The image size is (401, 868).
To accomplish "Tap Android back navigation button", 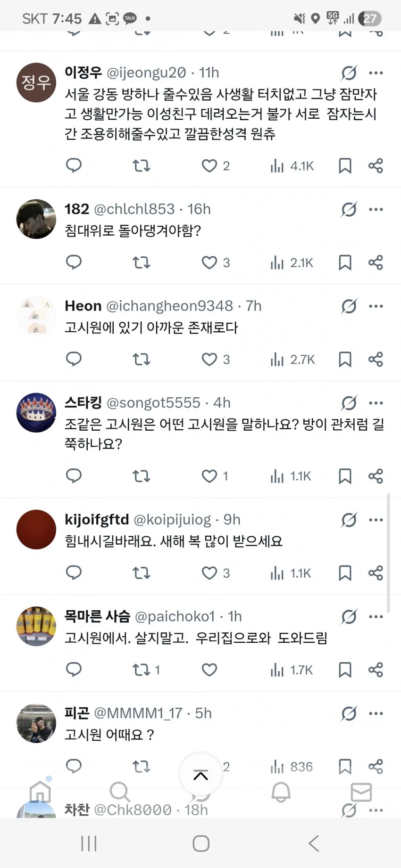I will pyautogui.click(x=314, y=843).
